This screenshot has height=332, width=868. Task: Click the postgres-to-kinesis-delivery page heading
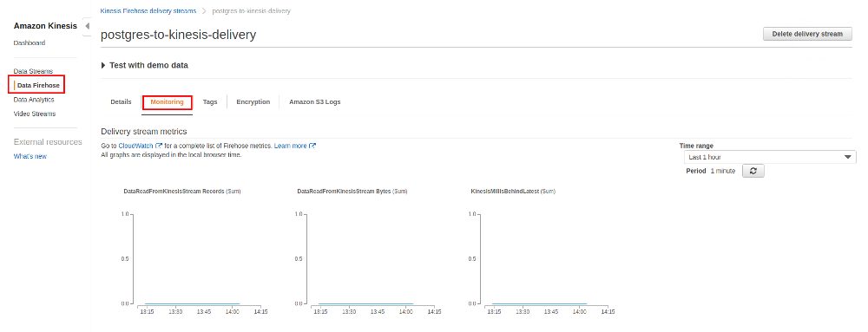pos(178,35)
